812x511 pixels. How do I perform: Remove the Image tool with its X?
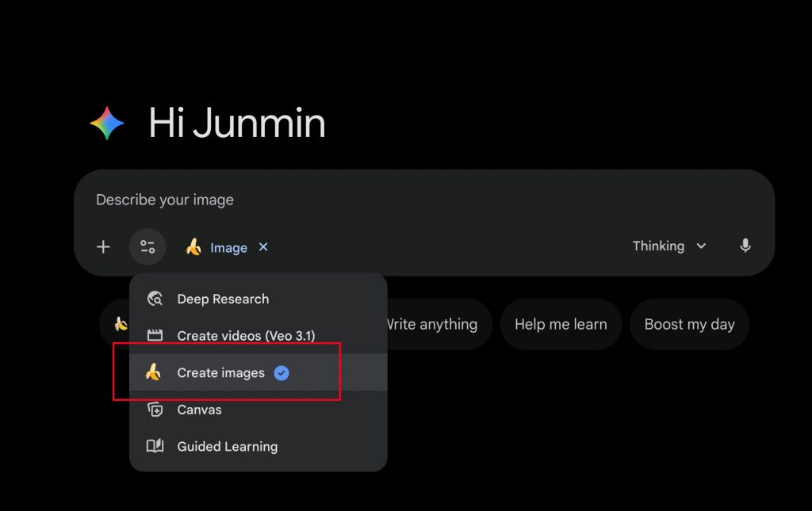(263, 247)
